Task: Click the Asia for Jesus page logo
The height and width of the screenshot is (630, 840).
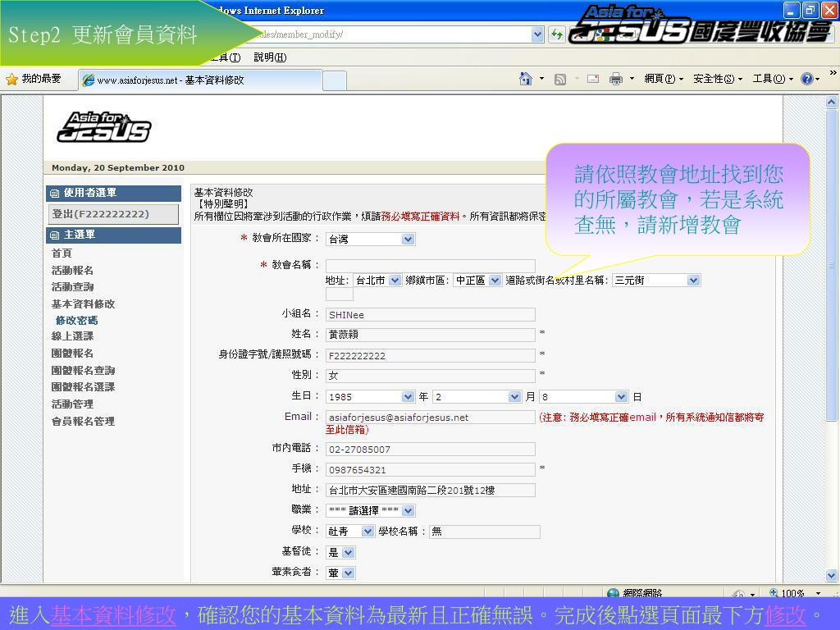Action: point(103,127)
